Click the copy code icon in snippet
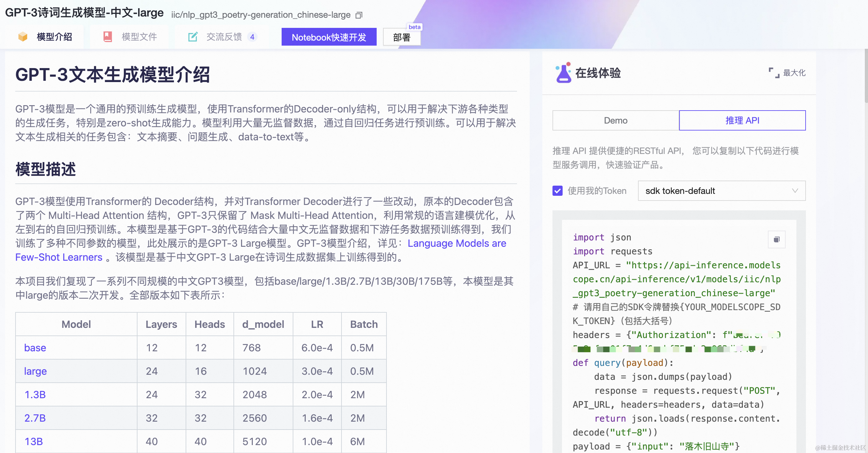The height and width of the screenshot is (453, 868). (776, 239)
